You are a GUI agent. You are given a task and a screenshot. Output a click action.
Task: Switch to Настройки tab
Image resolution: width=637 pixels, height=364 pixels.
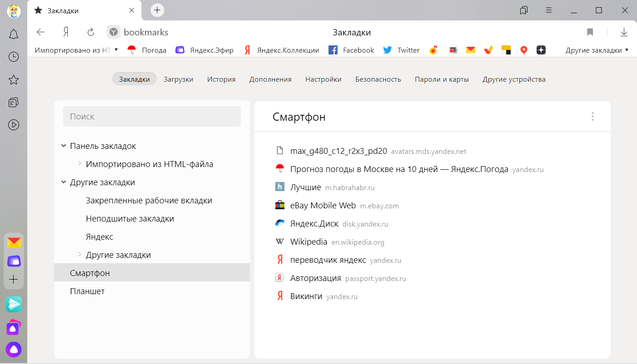pyautogui.click(x=323, y=79)
